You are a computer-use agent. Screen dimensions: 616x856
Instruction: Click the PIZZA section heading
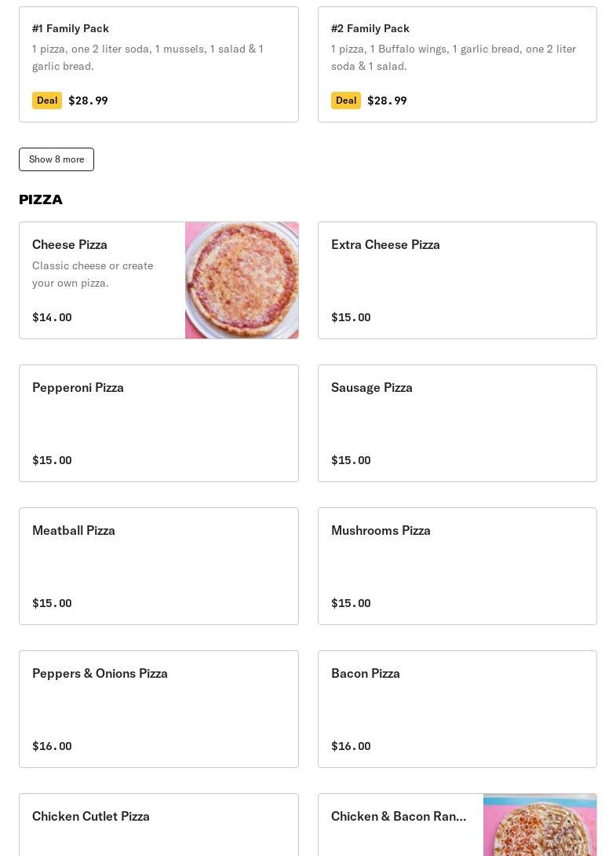pos(41,199)
